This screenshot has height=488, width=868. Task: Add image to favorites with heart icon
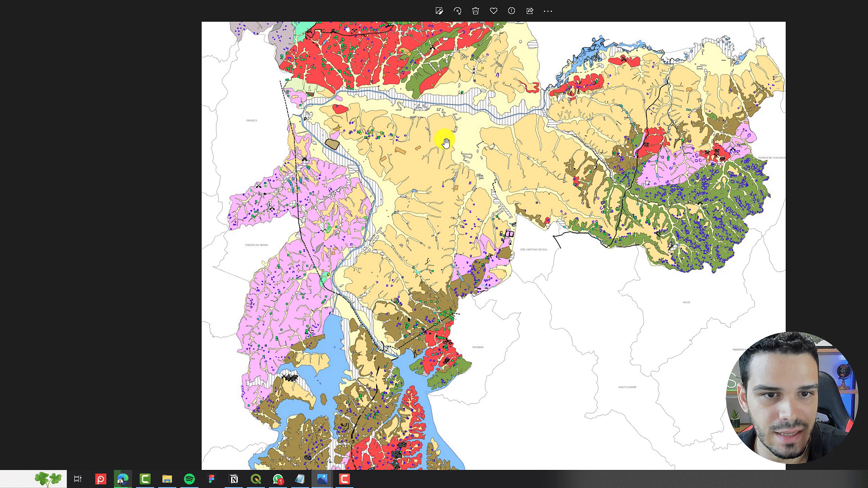coord(494,11)
